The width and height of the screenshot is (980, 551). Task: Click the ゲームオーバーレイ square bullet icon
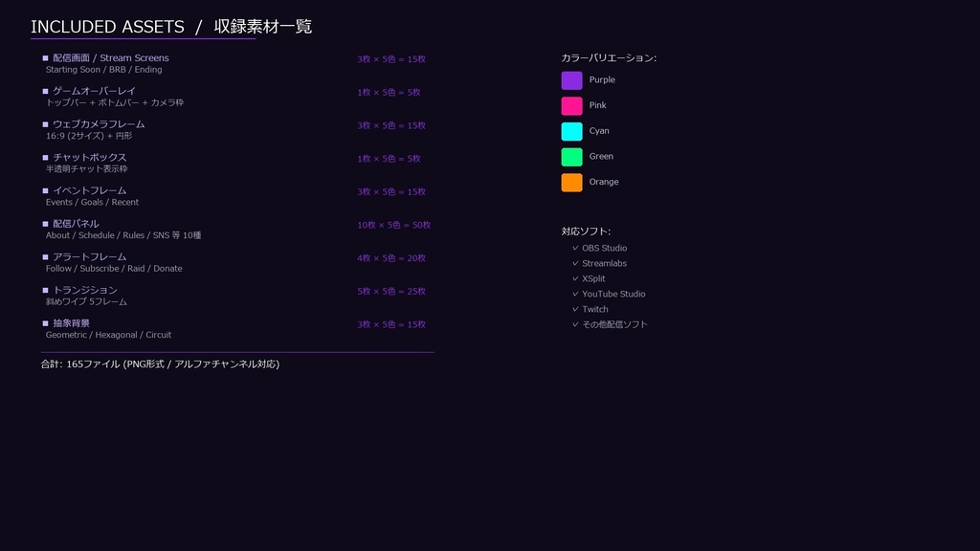tap(44, 91)
